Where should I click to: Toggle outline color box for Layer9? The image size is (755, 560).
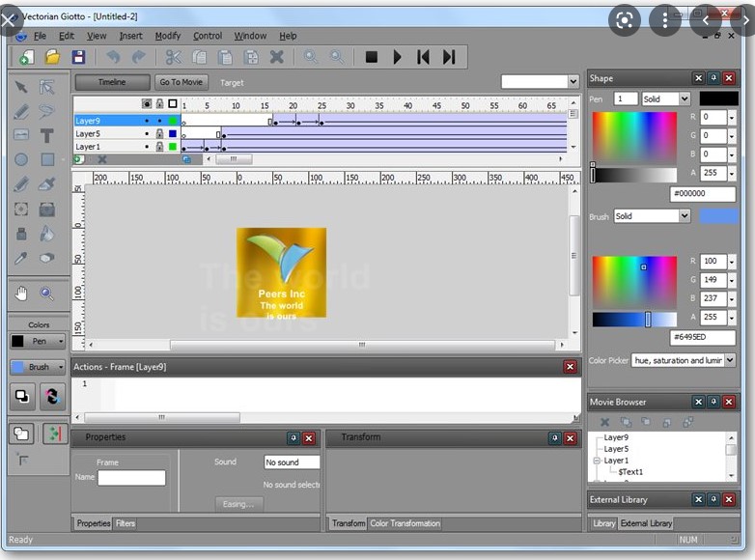click(x=173, y=121)
